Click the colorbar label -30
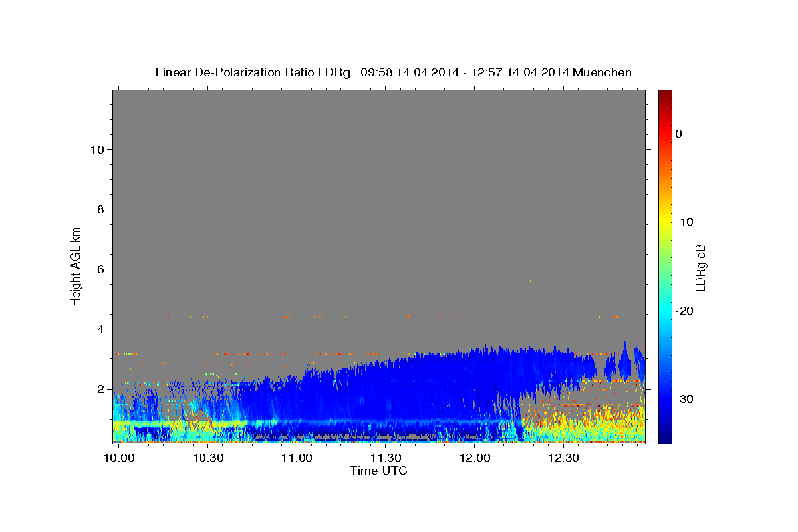This screenshot has height=532, width=798. pos(684,399)
